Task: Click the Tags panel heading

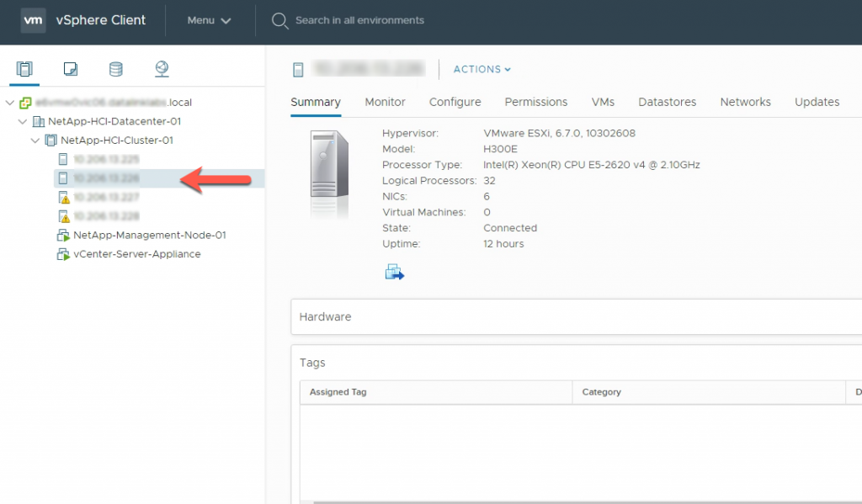Action: 312,363
